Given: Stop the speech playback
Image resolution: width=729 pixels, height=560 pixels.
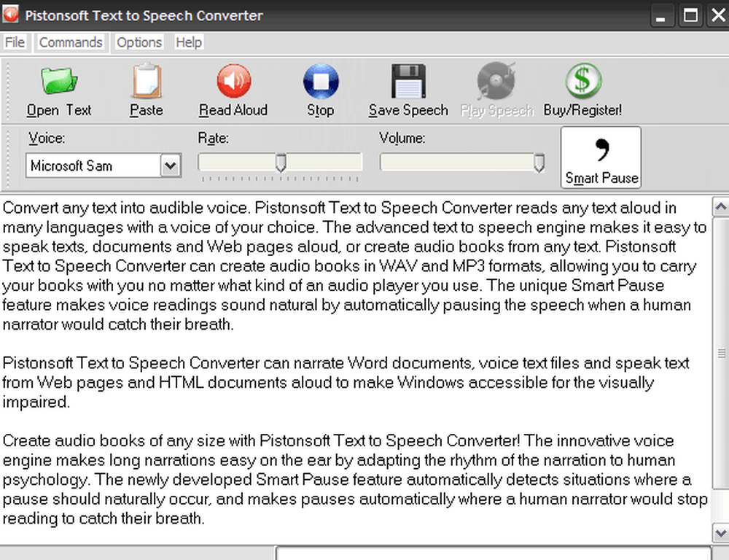Looking at the screenshot, I should [x=321, y=90].
